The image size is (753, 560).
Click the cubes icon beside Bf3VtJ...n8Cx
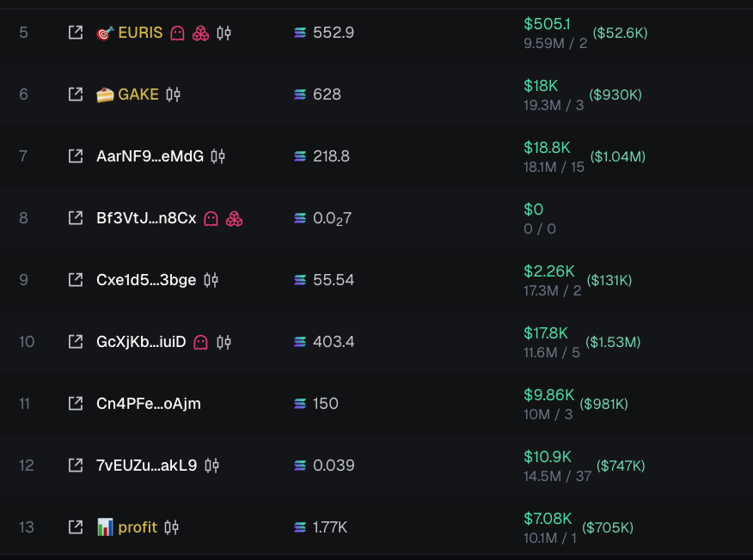235,219
